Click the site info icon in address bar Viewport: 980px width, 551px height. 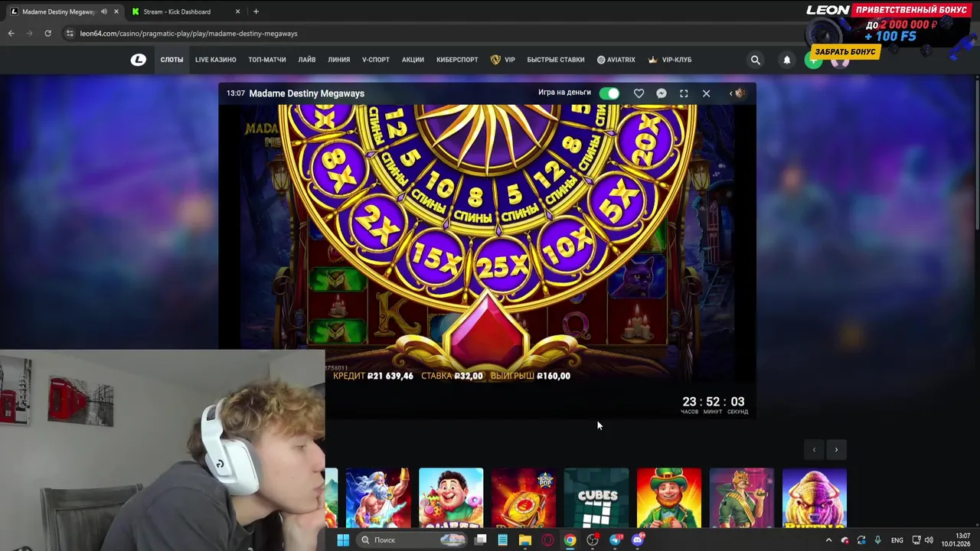70,34
